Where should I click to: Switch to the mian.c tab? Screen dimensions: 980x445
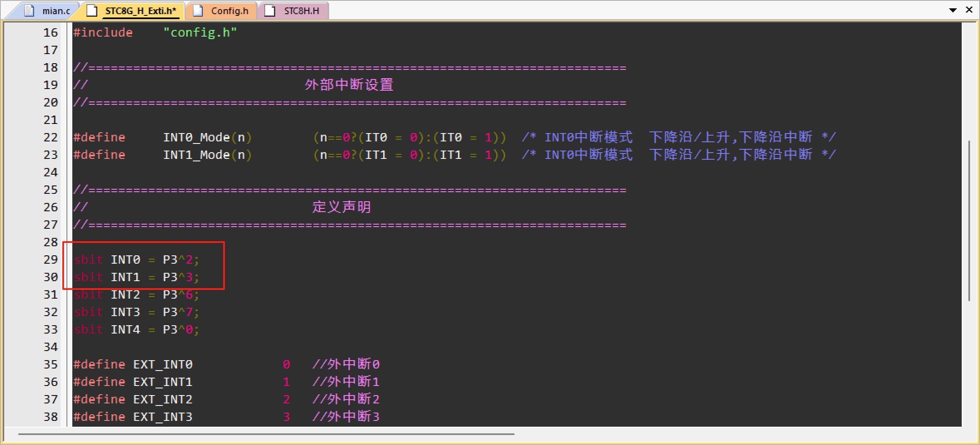[x=42, y=11]
